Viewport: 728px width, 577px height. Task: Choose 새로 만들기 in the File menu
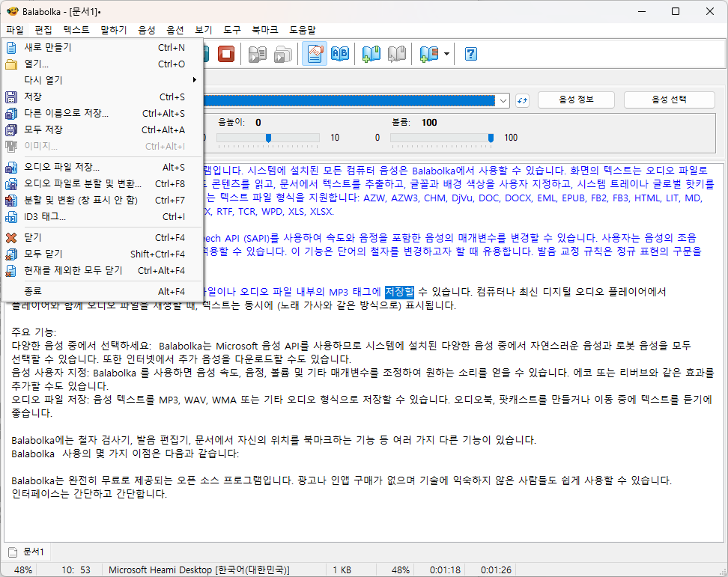[102, 47]
